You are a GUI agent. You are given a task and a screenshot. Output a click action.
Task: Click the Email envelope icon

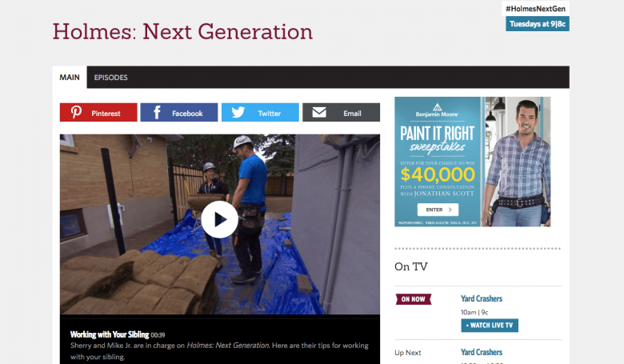click(x=319, y=113)
